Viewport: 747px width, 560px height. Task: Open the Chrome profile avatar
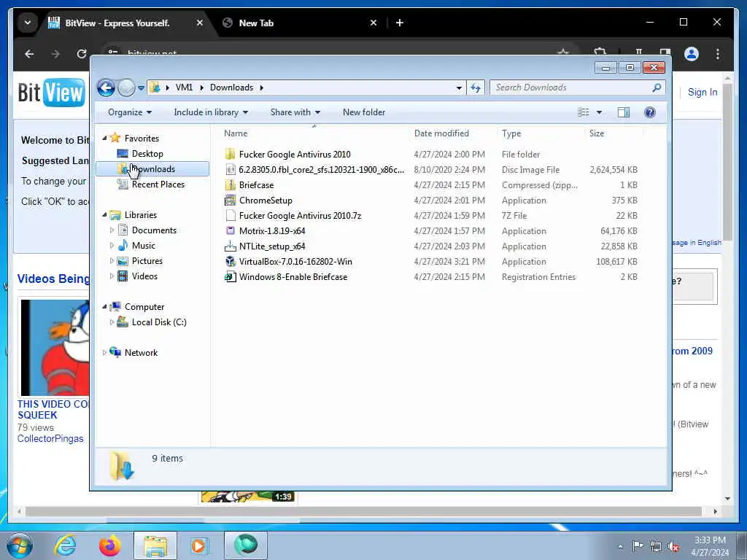click(x=692, y=54)
